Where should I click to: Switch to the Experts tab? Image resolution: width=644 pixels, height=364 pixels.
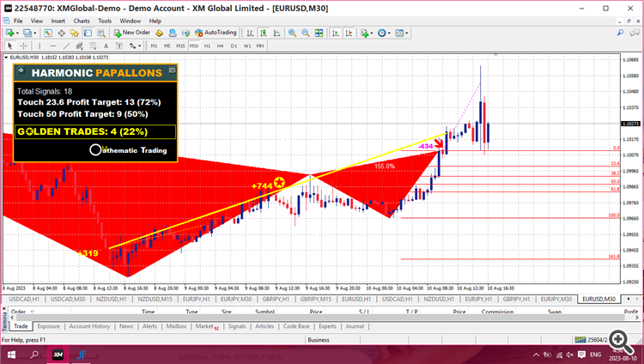pyautogui.click(x=327, y=326)
